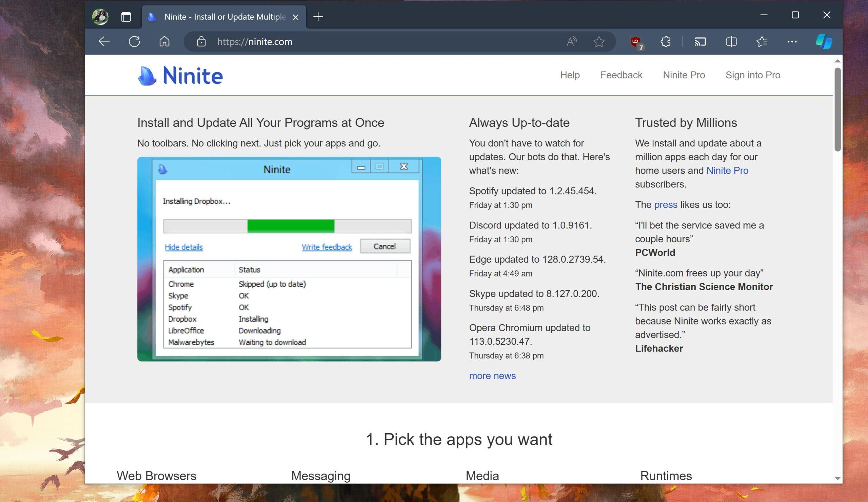This screenshot has width=868, height=502.
Task: Click the browser Home icon
Action: click(x=164, y=42)
